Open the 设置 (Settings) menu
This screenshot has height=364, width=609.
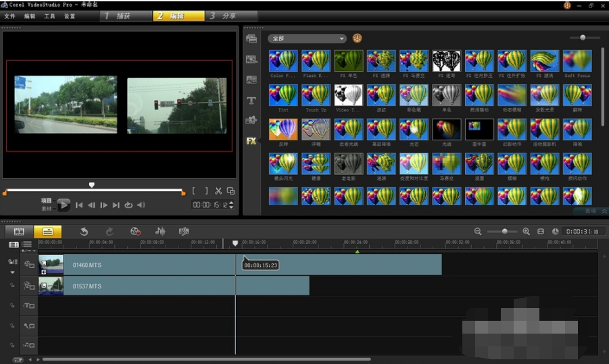tap(70, 16)
